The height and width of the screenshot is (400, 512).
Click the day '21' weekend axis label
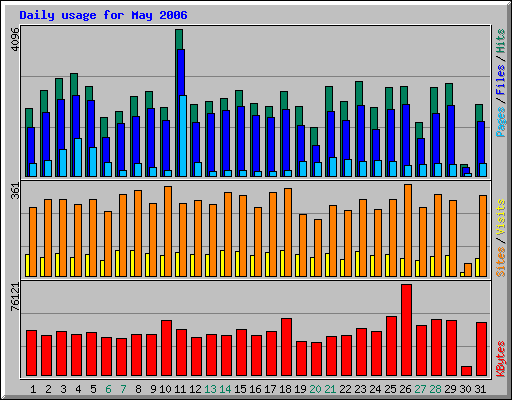point(330,389)
